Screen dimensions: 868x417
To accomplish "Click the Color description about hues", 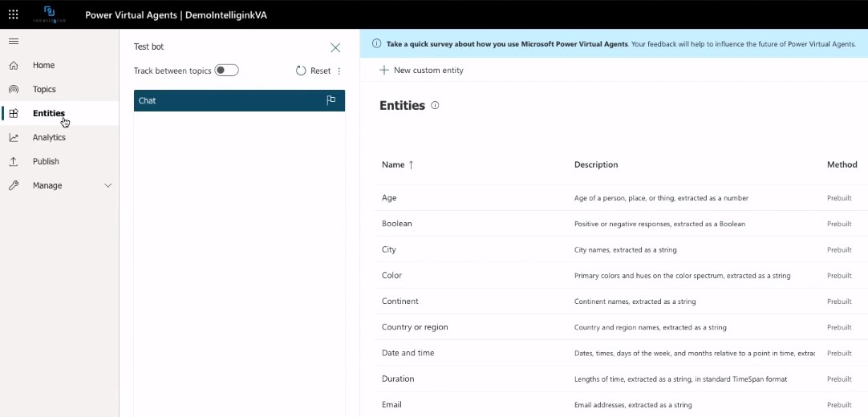I will 683,275.
